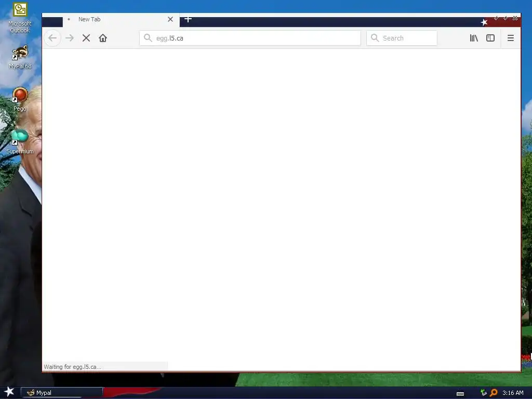
Task: Open the Library bookshelf icon
Action: [x=474, y=38]
